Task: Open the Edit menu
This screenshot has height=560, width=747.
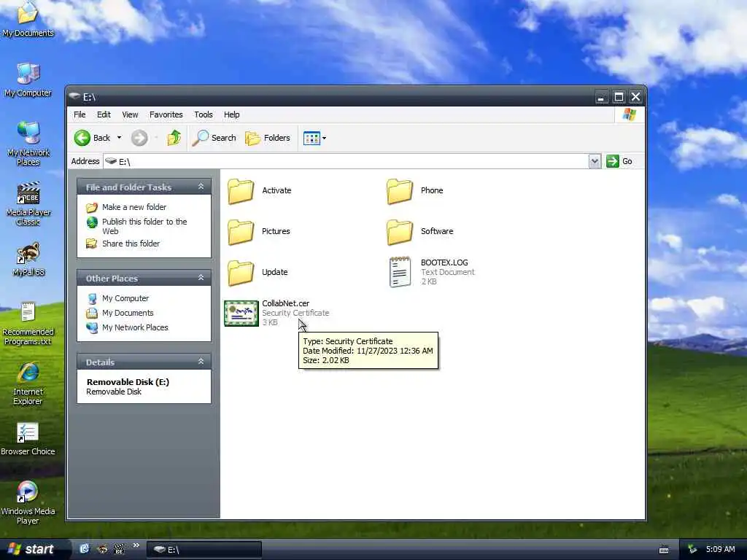Action: click(104, 114)
